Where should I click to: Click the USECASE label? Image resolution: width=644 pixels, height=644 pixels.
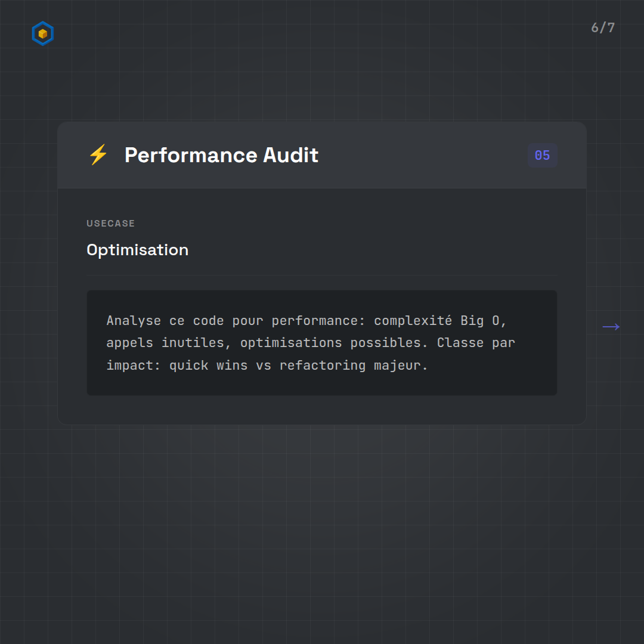click(111, 224)
